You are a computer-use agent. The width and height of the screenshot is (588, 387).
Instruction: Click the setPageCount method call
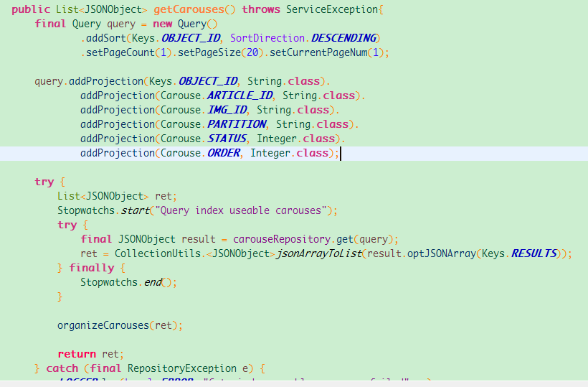click(120, 52)
